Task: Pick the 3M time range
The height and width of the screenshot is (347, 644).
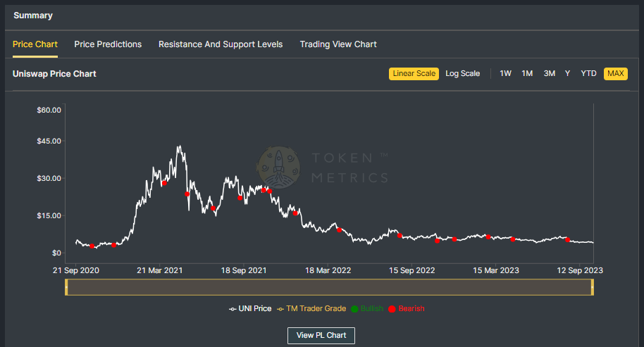Action: pos(550,74)
